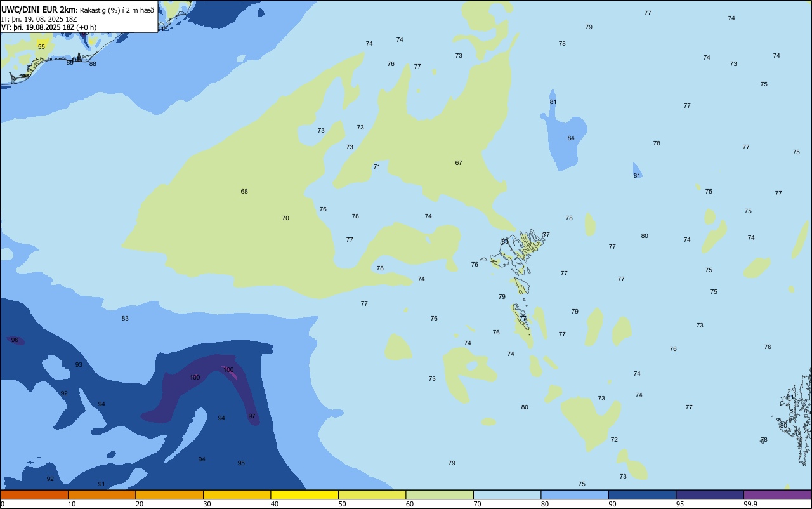The height and width of the screenshot is (509, 812).
Task: Click the map value "96"
Action: point(15,340)
